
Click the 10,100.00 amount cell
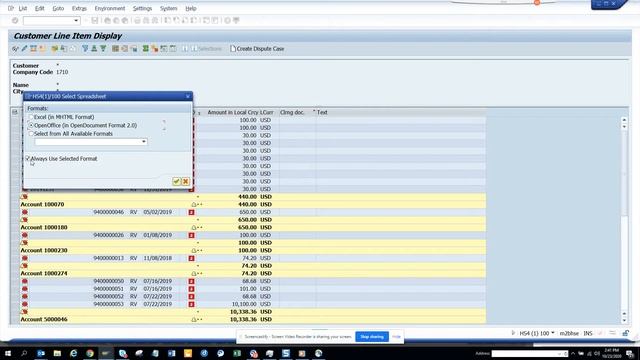click(x=244, y=304)
